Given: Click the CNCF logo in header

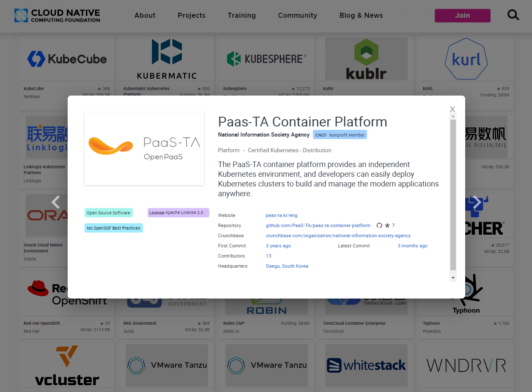Looking at the screenshot, I should click(x=57, y=15).
